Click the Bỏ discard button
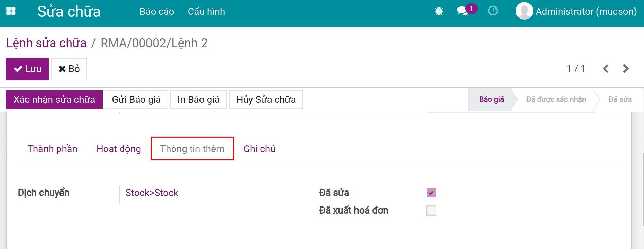The image size is (644, 249). 69,69
